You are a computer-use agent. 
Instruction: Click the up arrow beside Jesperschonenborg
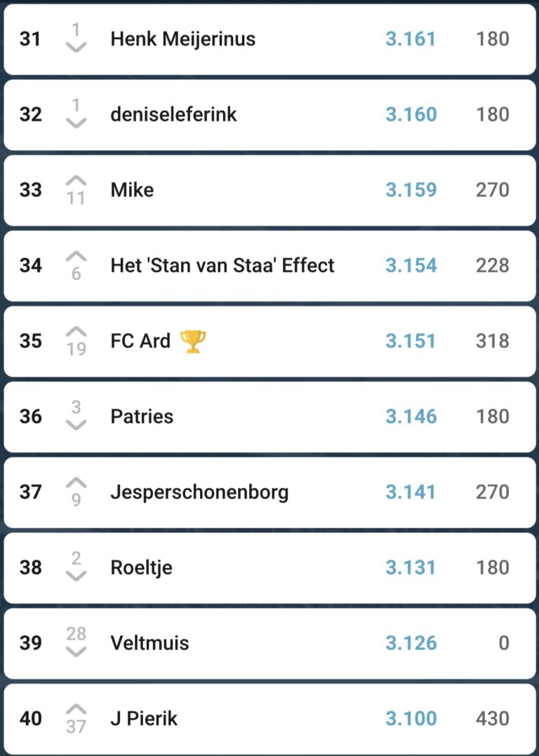point(76,482)
